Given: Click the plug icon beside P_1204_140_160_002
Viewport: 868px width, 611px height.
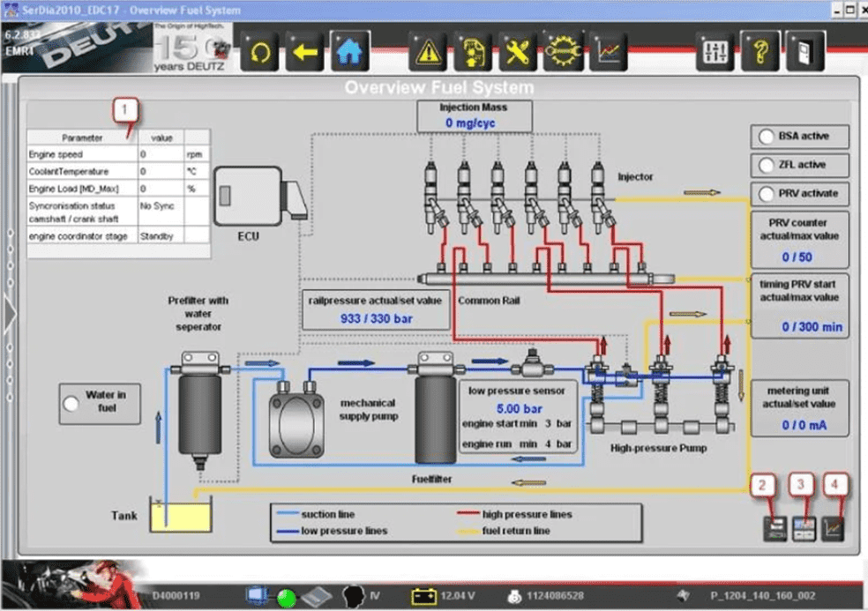Looking at the screenshot, I should [x=684, y=595].
